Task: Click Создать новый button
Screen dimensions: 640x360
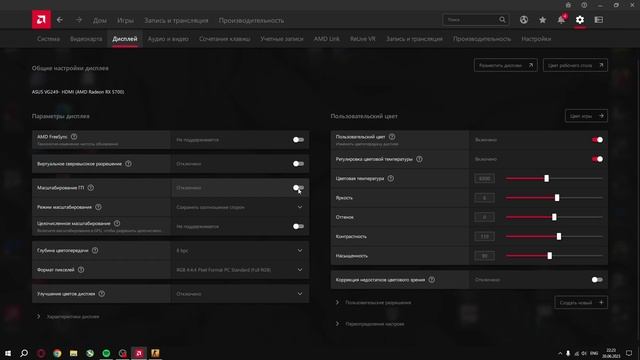Action: tap(581, 302)
